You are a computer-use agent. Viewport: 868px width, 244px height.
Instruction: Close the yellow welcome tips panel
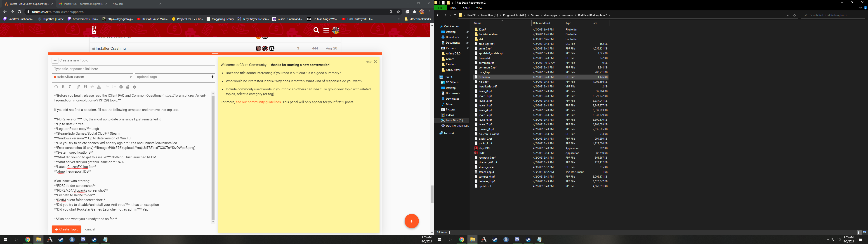pos(375,62)
